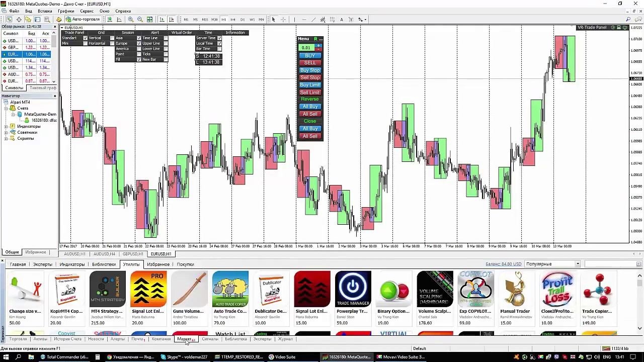The height and width of the screenshot is (362, 644).
Task: Click the market search input field
Action: pos(610,264)
